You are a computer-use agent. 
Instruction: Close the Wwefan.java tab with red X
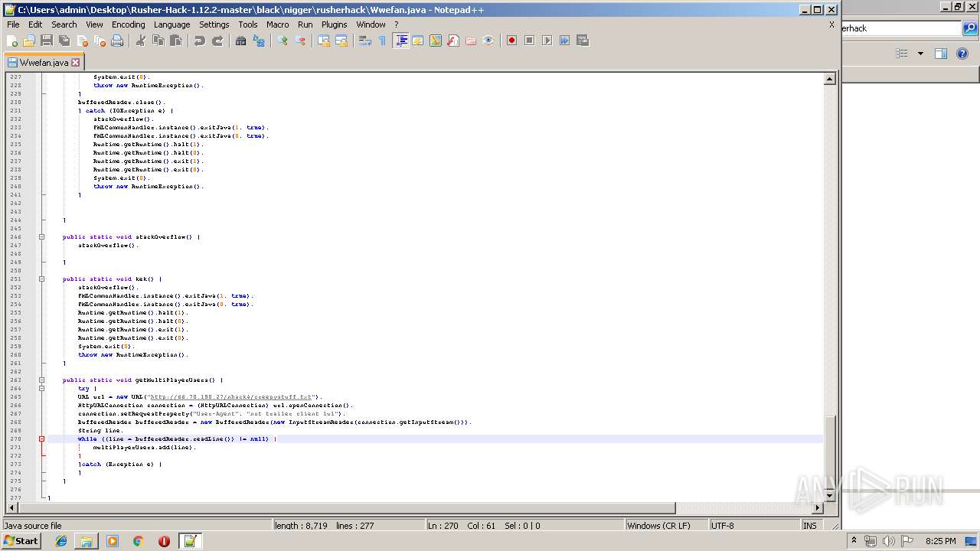click(75, 63)
